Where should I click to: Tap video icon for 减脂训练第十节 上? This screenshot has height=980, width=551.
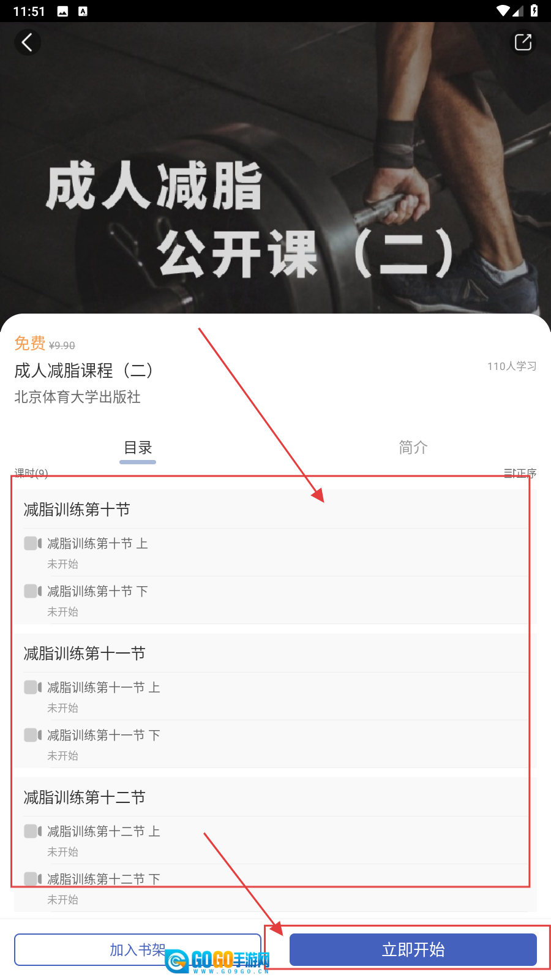click(33, 543)
